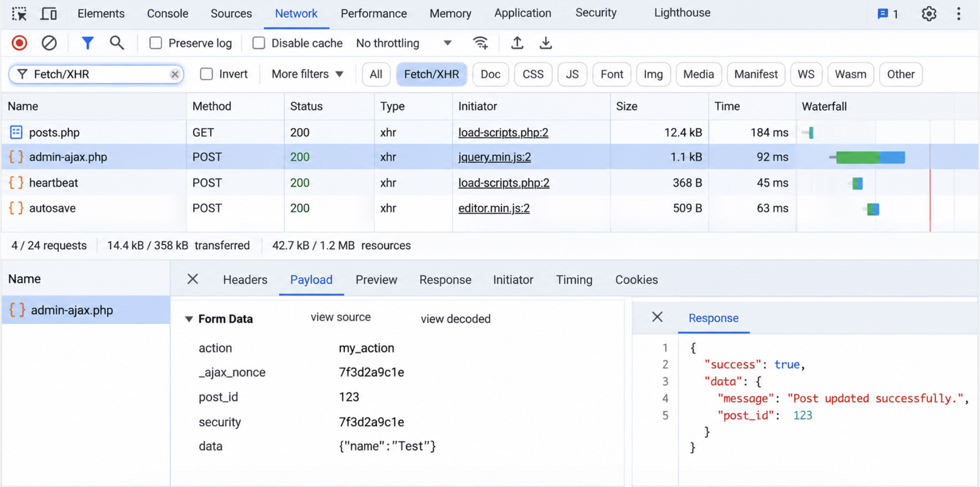Toggle the Font type filter
Screen dimensions: 980x487
click(x=611, y=74)
